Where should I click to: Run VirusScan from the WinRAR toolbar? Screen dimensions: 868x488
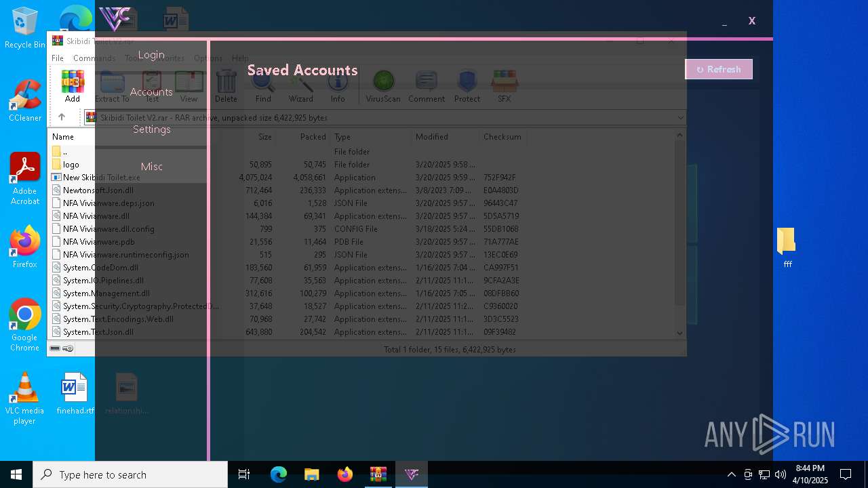click(x=383, y=86)
